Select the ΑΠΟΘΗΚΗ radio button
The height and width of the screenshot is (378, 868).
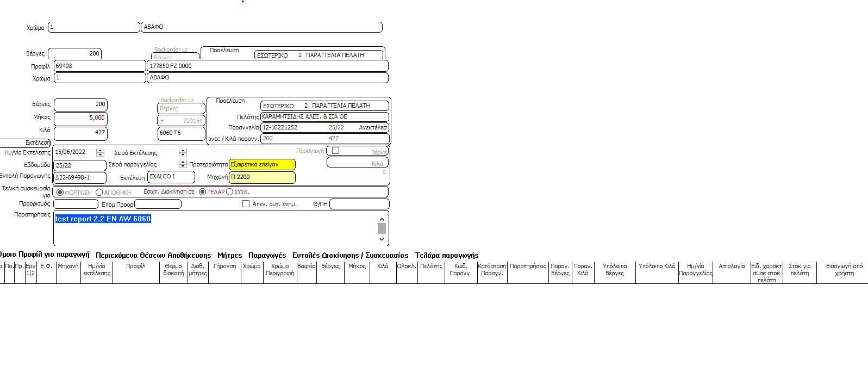(x=99, y=193)
